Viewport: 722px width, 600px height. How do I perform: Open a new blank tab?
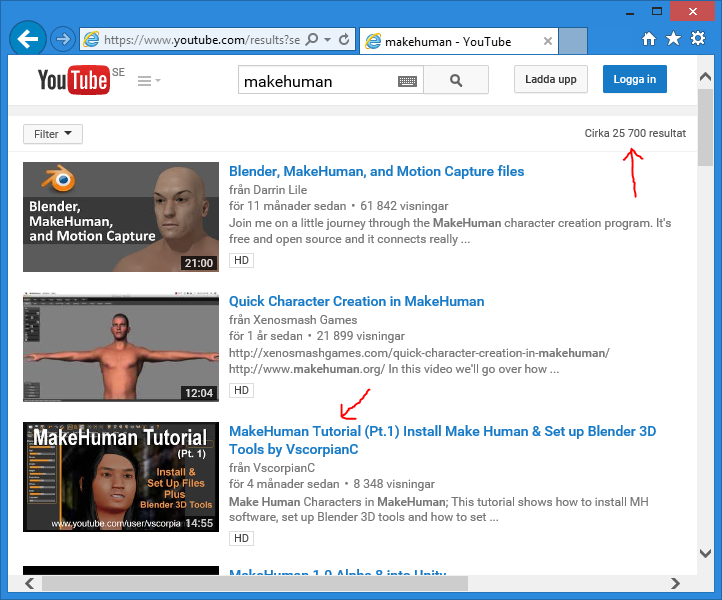[x=573, y=41]
